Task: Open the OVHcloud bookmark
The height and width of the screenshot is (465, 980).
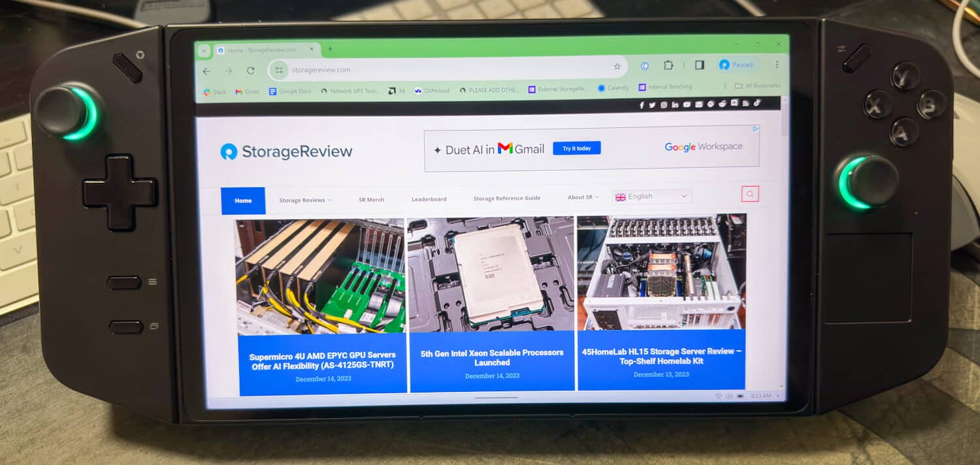Action: pos(432,91)
